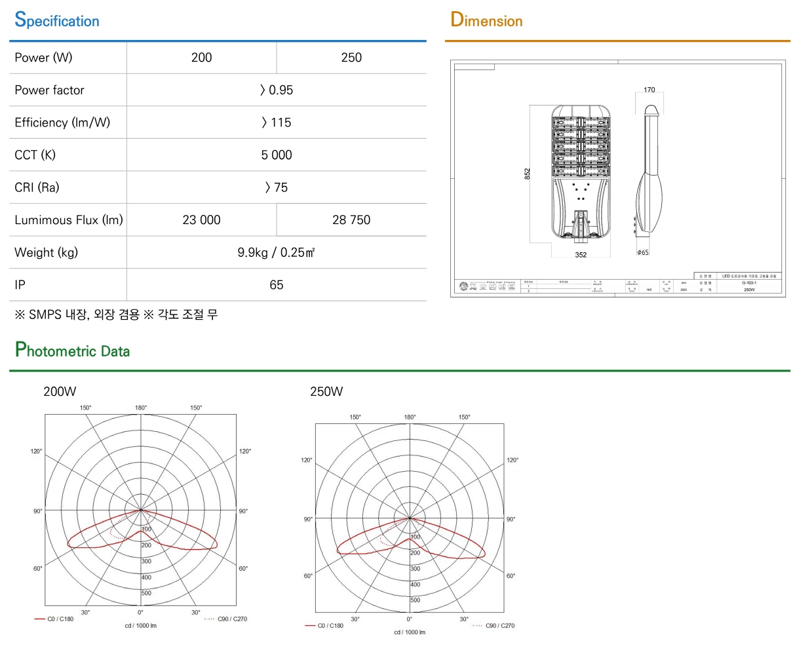Viewport: 812px width, 650px height.
Task: Select the φ65 diameter dimension label
Action: pyautogui.click(x=643, y=252)
